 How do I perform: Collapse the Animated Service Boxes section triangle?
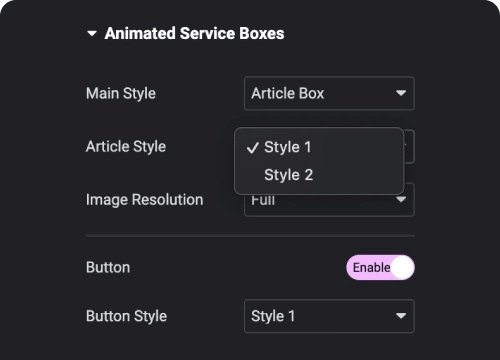(92, 33)
